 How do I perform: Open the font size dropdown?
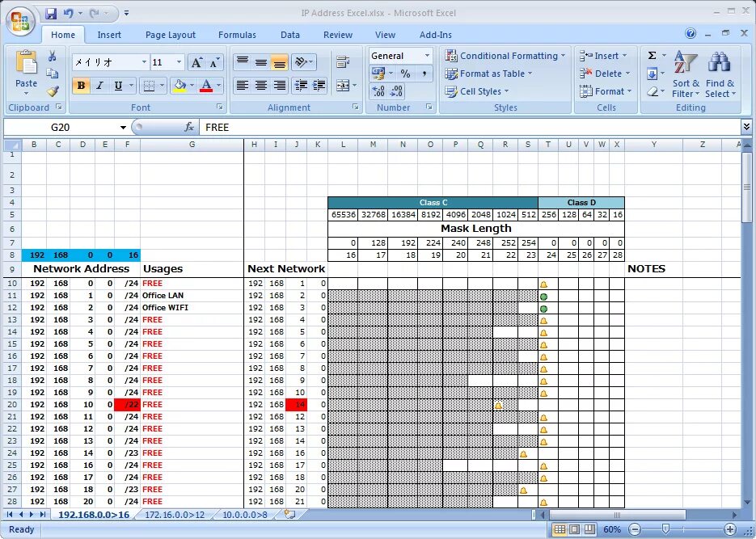pyautogui.click(x=179, y=62)
